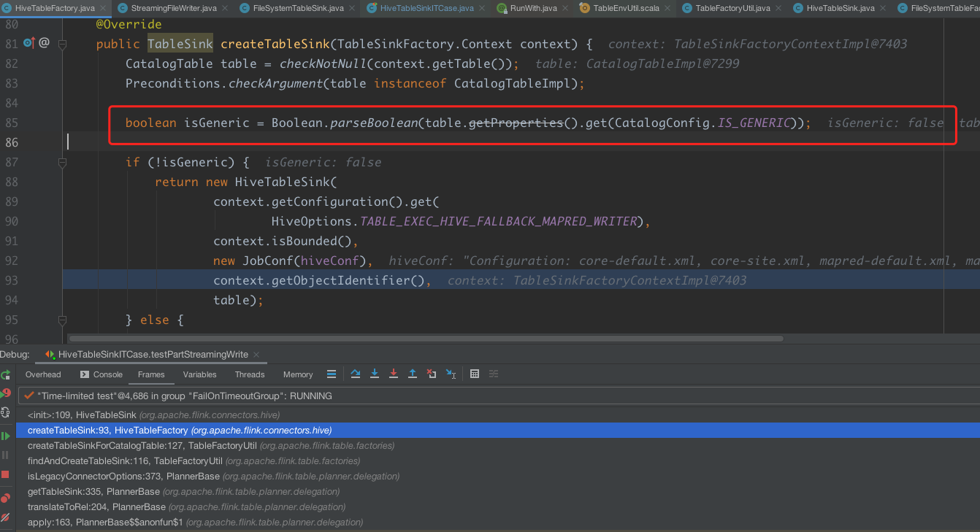Select createTableSink:93 HiveTableFactory frame

coord(497,430)
